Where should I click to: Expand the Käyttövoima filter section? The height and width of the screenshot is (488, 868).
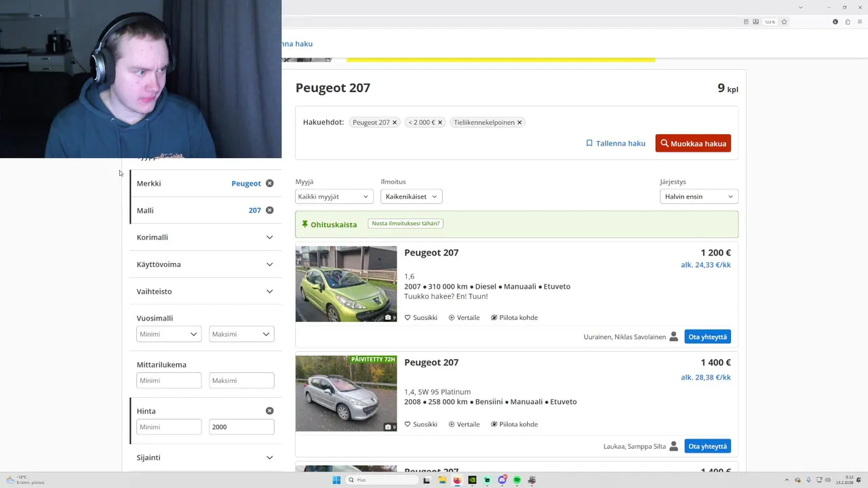pyautogui.click(x=205, y=264)
